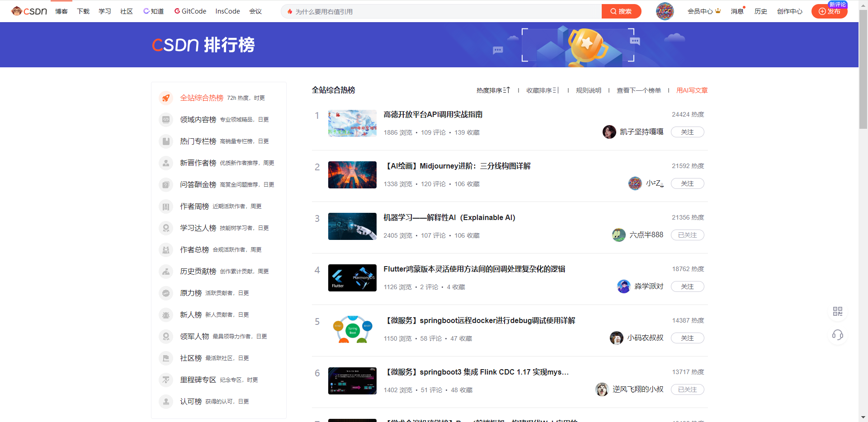Viewport: 868px width, 422px height.
Task: Open thumbnail of the Midjourney进阶 article
Action: coord(352,175)
